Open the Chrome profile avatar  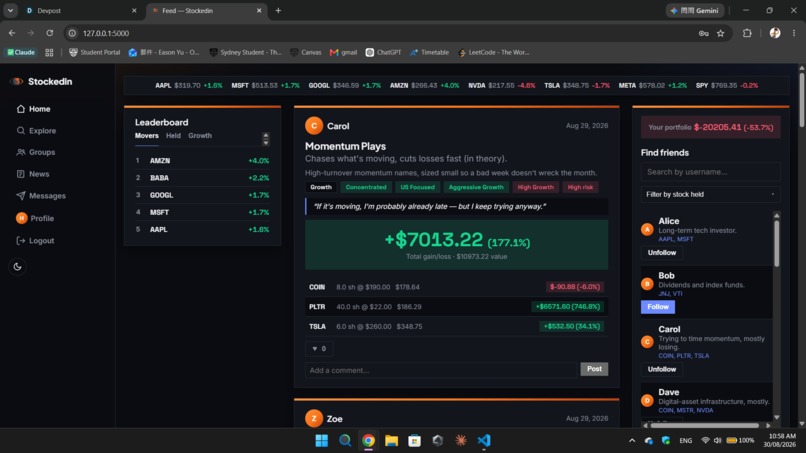tap(775, 33)
